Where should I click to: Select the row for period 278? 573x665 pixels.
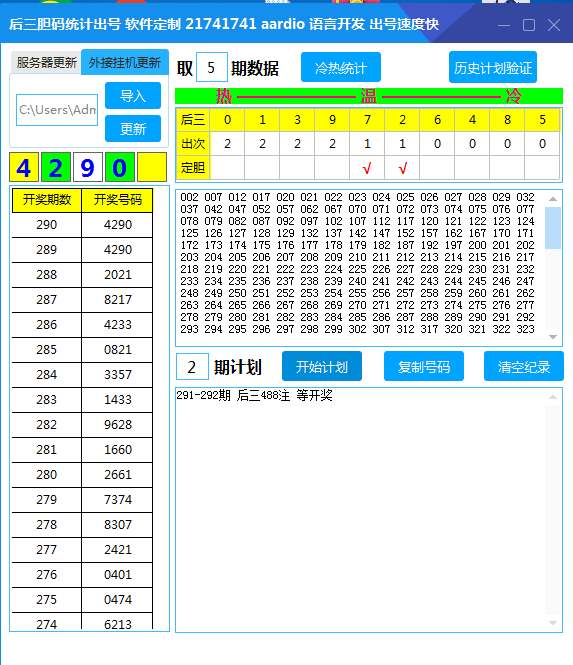pos(82,525)
